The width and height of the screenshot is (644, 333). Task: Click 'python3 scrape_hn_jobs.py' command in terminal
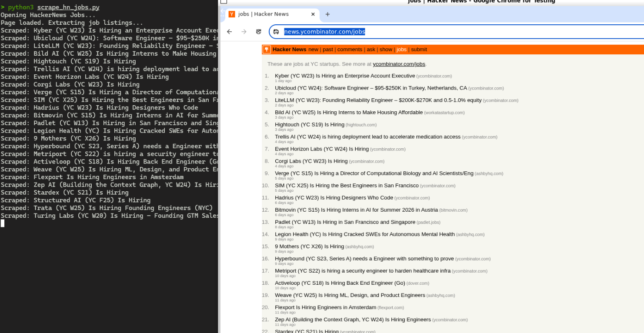pos(53,7)
